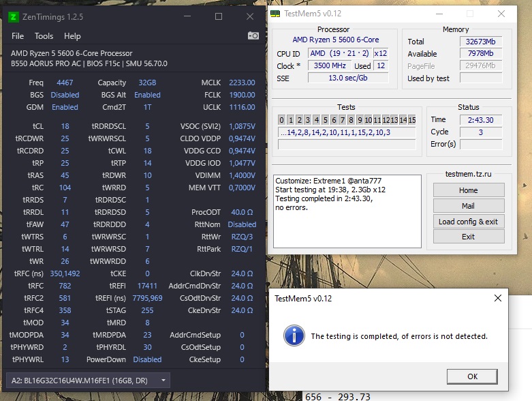Expand the A2 memory module dropdown

coord(89,381)
